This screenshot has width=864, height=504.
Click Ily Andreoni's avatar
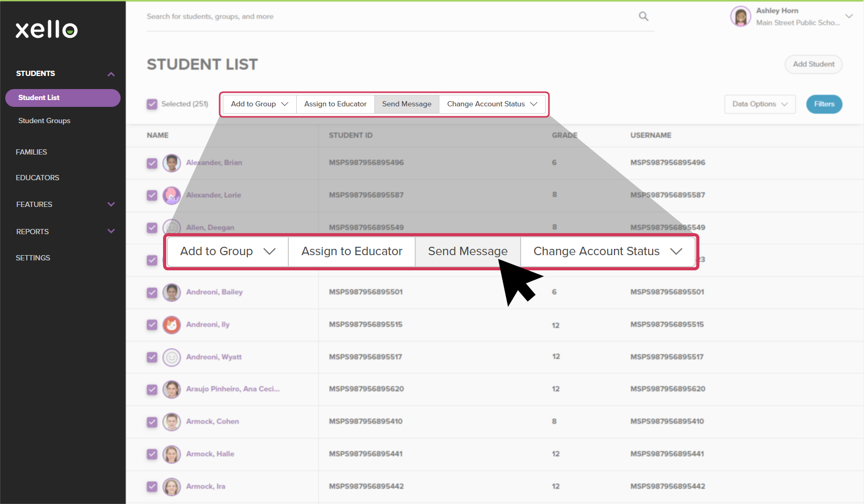[171, 325]
